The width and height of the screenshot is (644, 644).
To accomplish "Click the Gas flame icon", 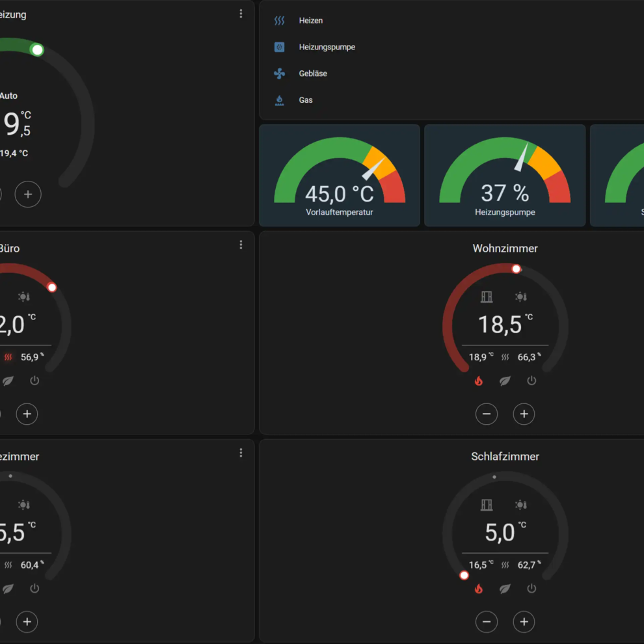I will pos(279,100).
